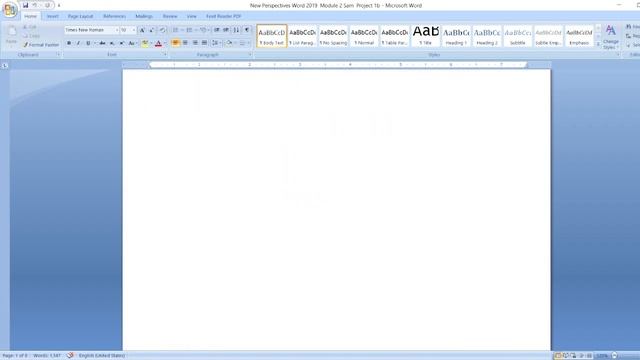Click the Words count in status bar
This screenshot has height=360, width=640.
pos(47,356)
